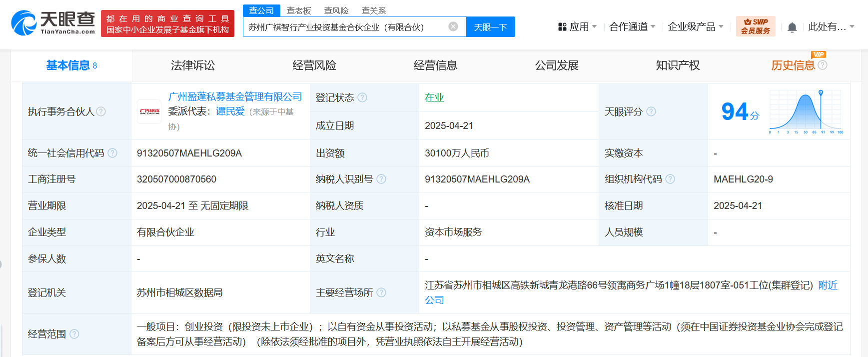Viewport: 868px width, 357px height.
Task: Open the score distribution chart
Action: coord(806,111)
